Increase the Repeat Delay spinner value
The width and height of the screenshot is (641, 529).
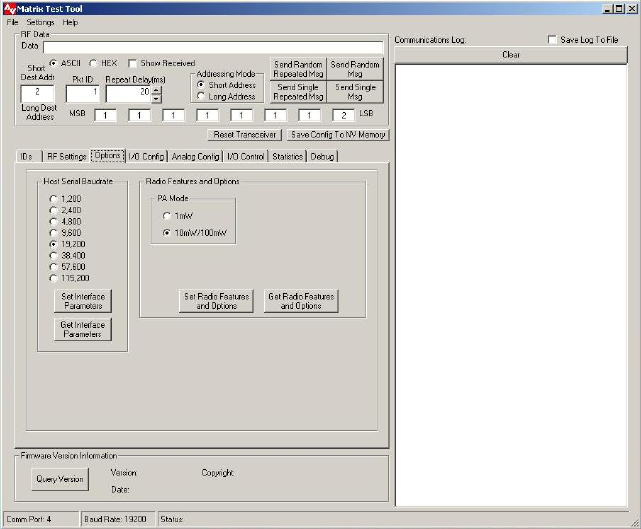point(155,88)
